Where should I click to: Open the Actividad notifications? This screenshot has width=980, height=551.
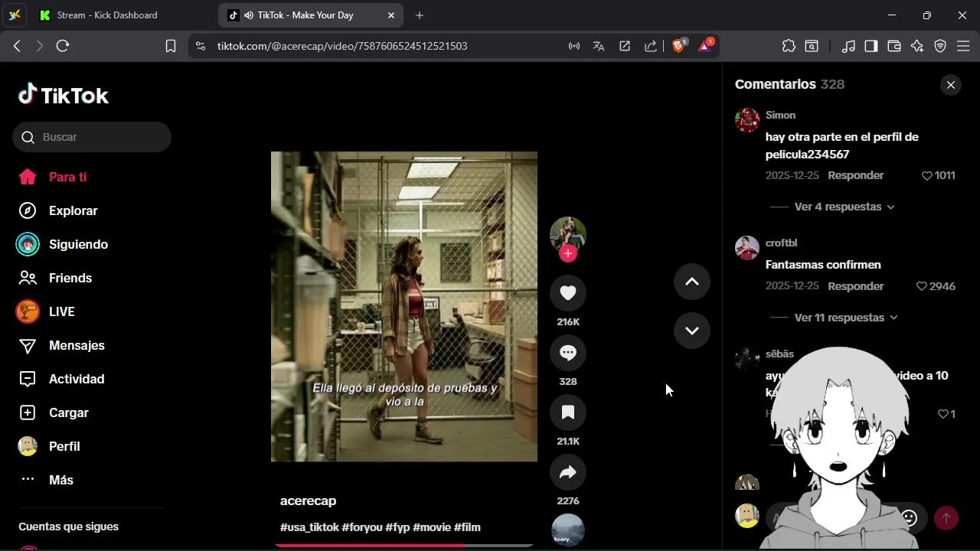(x=61, y=379)
